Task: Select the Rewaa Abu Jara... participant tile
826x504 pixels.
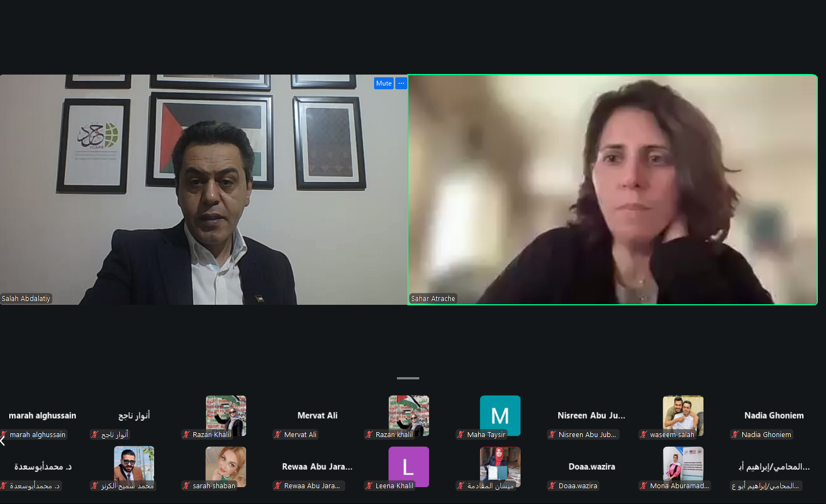Action: point(317,467)
